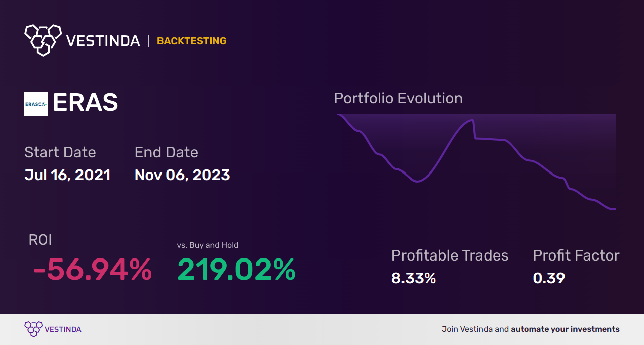The height and width of the screenshot is (345, 644).
Task: Click the Profitable Trades label
Action: pos(450,255)
